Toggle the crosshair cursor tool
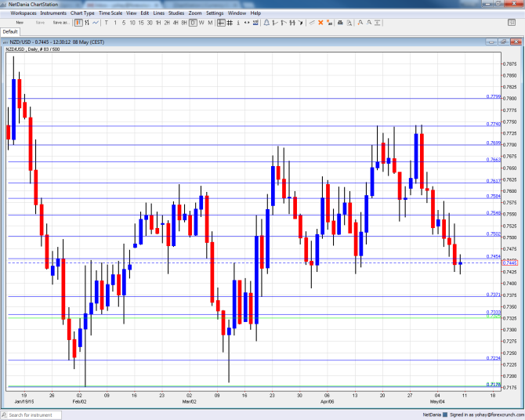The height and width of the screenshot is (420, 525). (x=221, y=23)
